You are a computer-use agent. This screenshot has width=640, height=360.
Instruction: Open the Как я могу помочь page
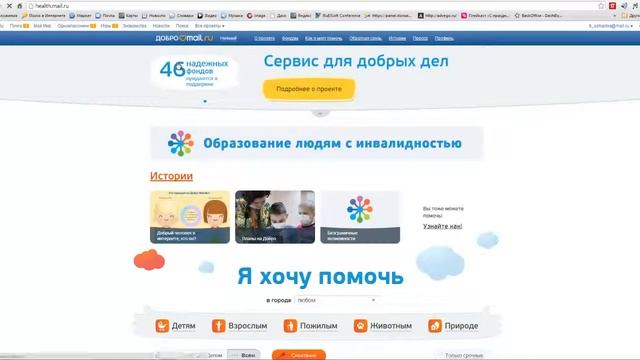click(x=324, y=38)
